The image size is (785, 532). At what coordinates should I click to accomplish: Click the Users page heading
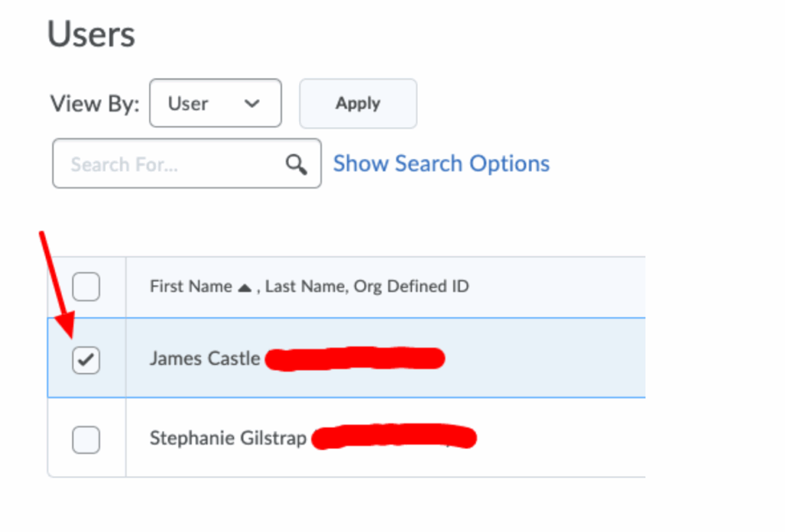91,35
